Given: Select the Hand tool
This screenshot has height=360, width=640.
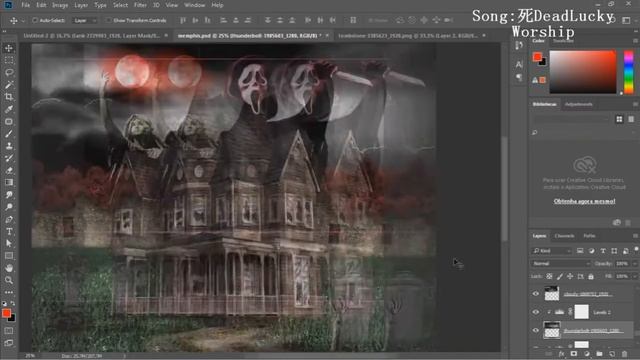Looking at the screenshot, I should tap(9, 268).
